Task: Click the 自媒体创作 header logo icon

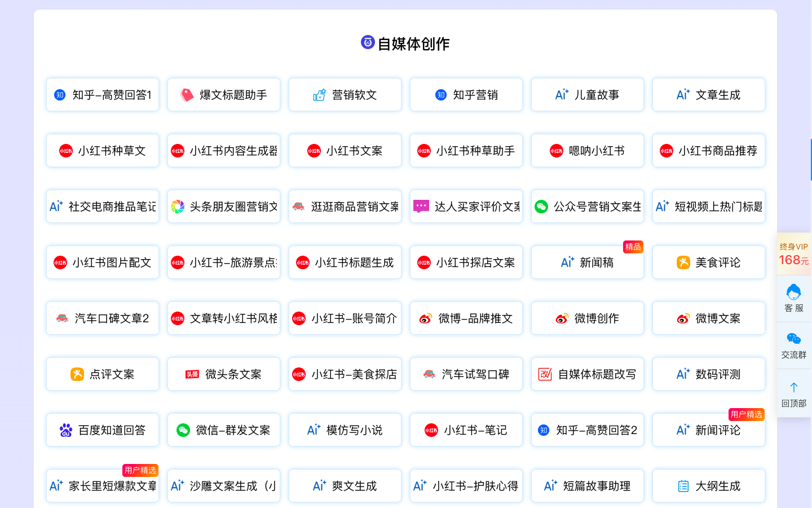Action: coord(367,42)
